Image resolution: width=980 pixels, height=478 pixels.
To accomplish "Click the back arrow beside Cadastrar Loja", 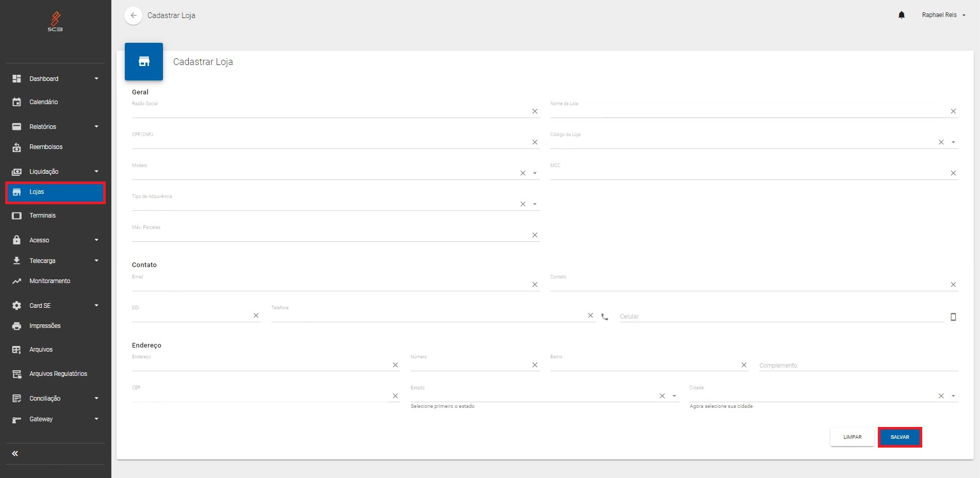I will (x=133, y=15).
